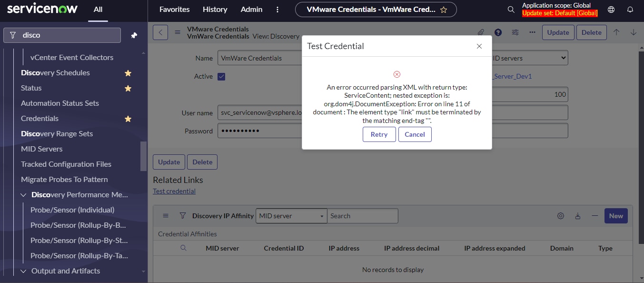Open notifications bell icon

(x=630, y=10)
